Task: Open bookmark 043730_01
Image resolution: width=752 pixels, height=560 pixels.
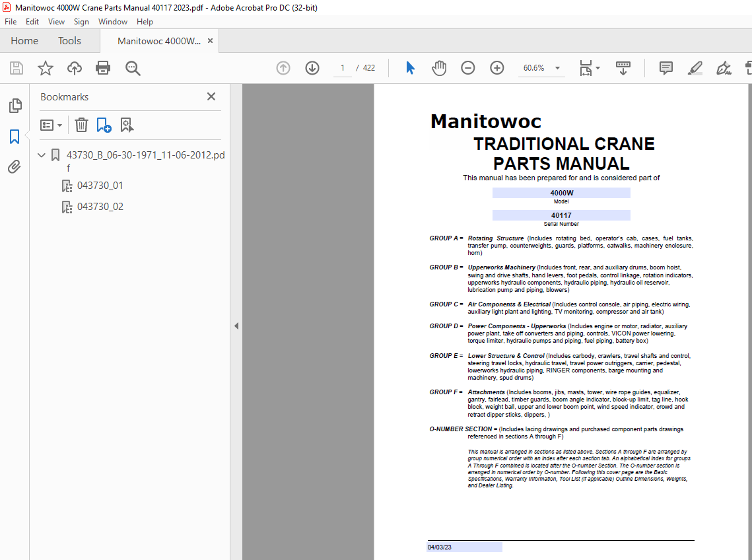Action: pos(100,185)
